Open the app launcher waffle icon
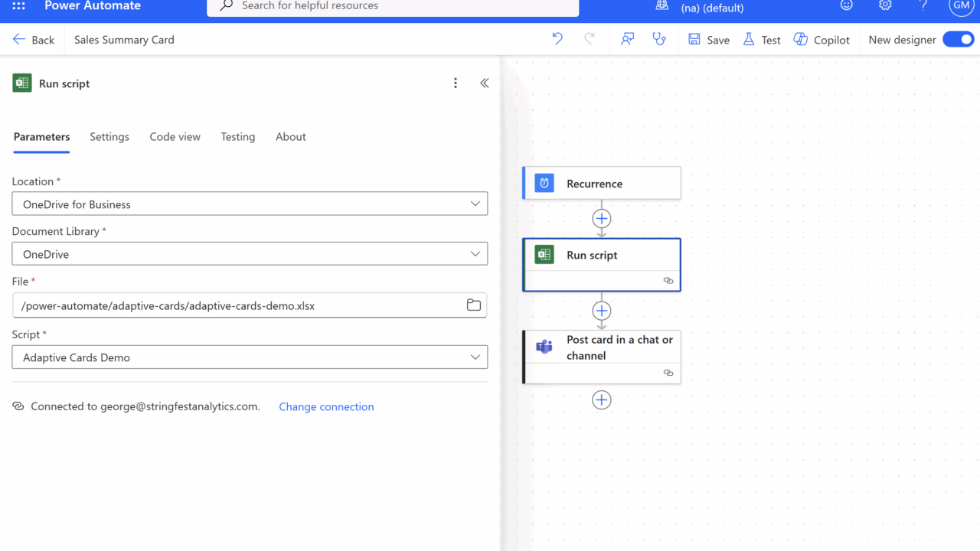The image size is (980, 551). pyautogui.click(x=18, y=6)
